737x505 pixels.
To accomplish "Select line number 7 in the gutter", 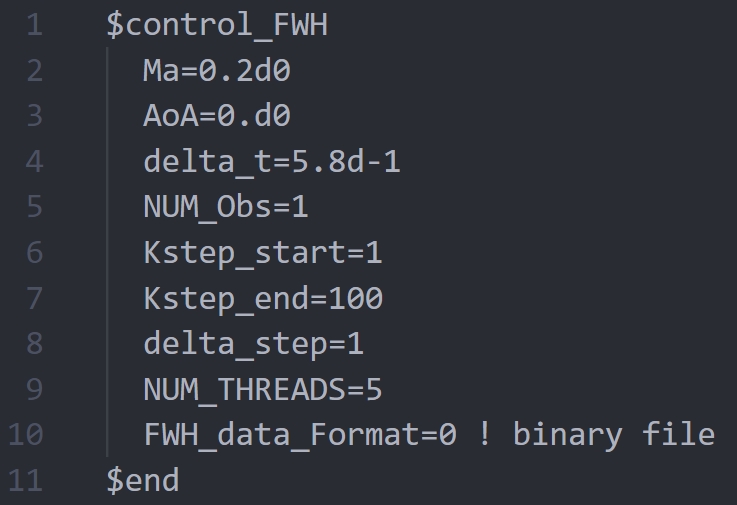I will point(35,298).
